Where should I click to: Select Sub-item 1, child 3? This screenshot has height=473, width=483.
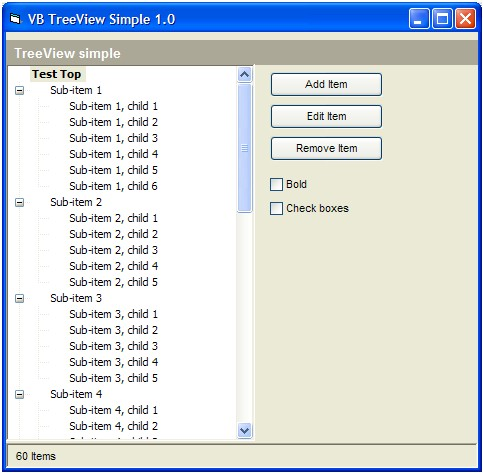point(113,138)
